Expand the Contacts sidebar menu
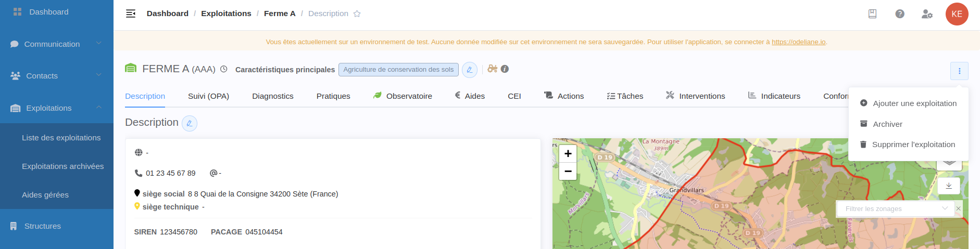 (x=57, y=76)
